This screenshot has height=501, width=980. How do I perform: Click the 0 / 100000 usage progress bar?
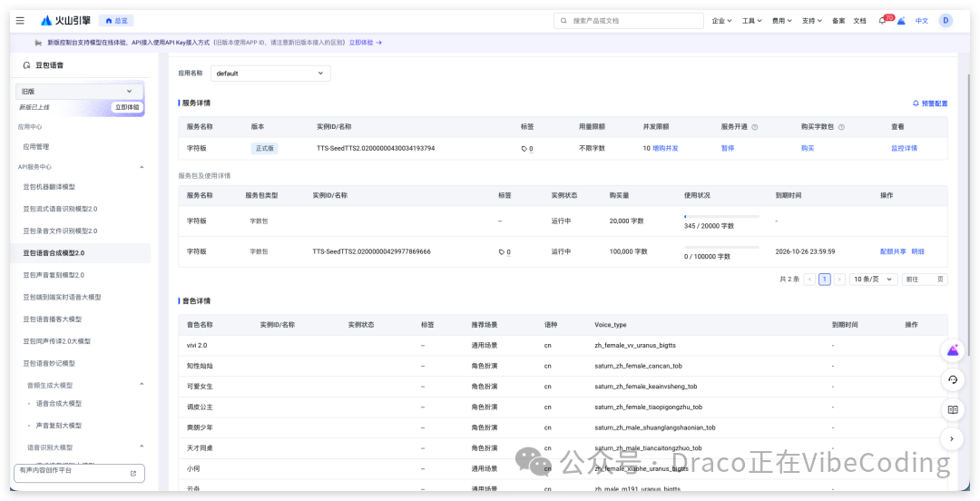click(722, 247)
